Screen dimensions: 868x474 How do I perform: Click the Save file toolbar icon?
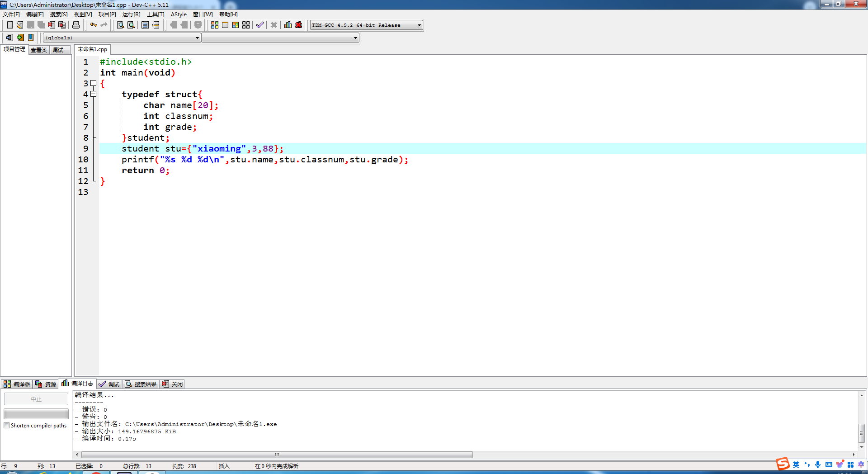click(30, 25)
